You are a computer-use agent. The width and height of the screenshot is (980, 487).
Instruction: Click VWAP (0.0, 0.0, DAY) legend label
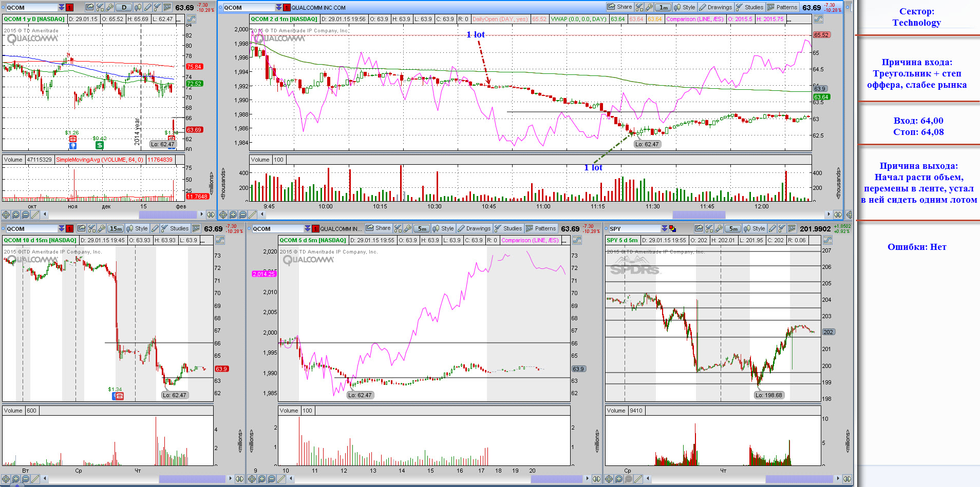(x=578, y=19)
